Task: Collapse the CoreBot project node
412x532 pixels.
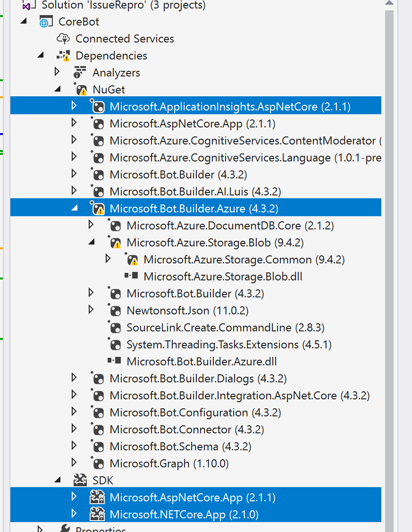Action: click(24, 21)
